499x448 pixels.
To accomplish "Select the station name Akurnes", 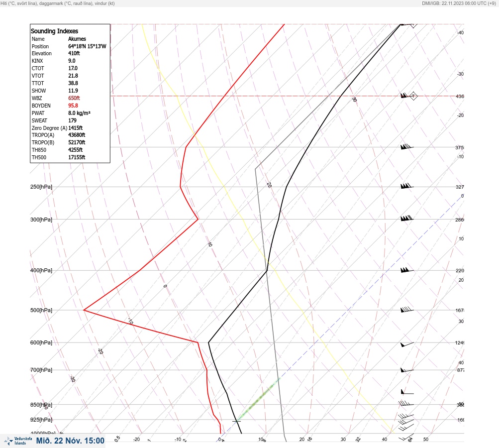I will [x=77, y=39].
